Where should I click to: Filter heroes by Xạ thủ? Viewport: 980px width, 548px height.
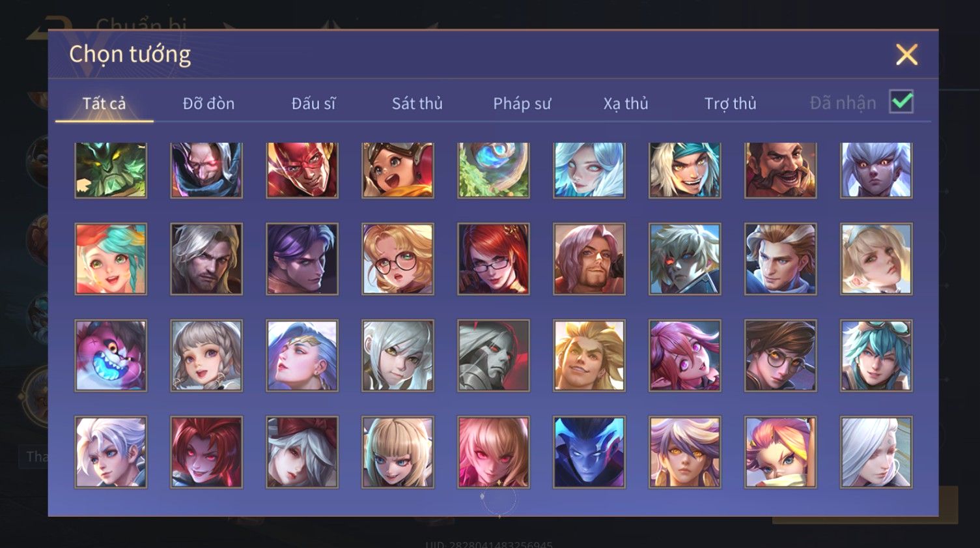[626, 103]
